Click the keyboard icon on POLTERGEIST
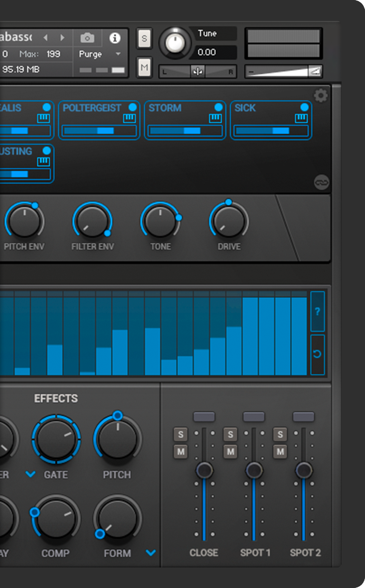 [130, 119]
